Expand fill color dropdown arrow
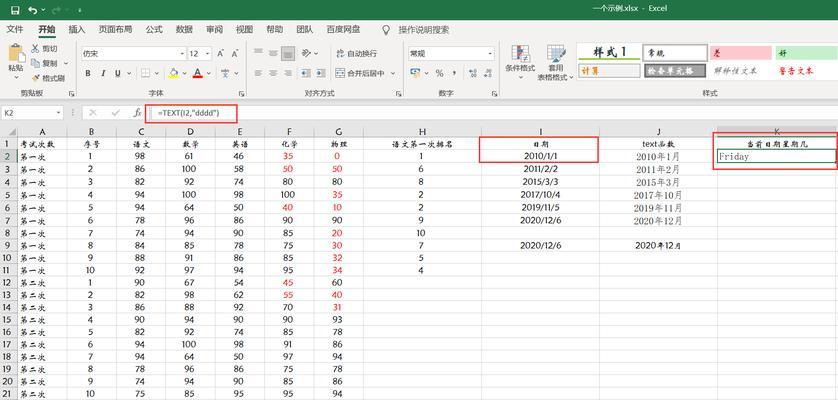 pos(184,73)
